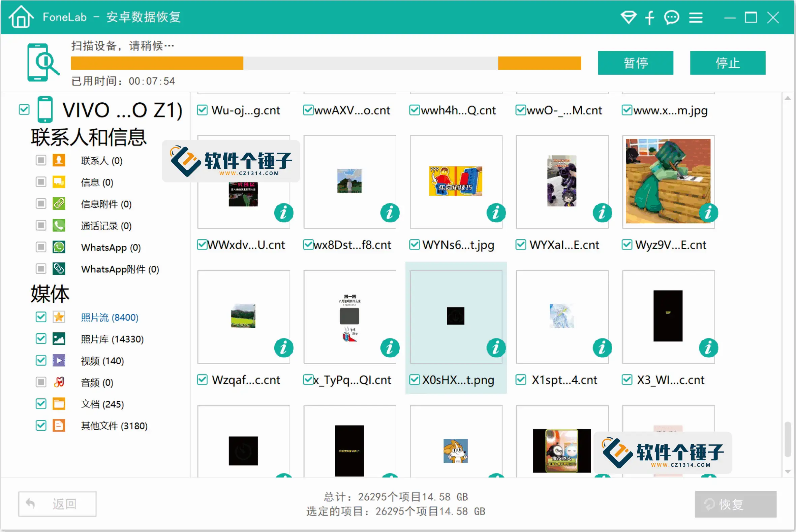Click the scrollbar up arrow
The width and height of the screenshot is (796, 532).
coord(788,98)
